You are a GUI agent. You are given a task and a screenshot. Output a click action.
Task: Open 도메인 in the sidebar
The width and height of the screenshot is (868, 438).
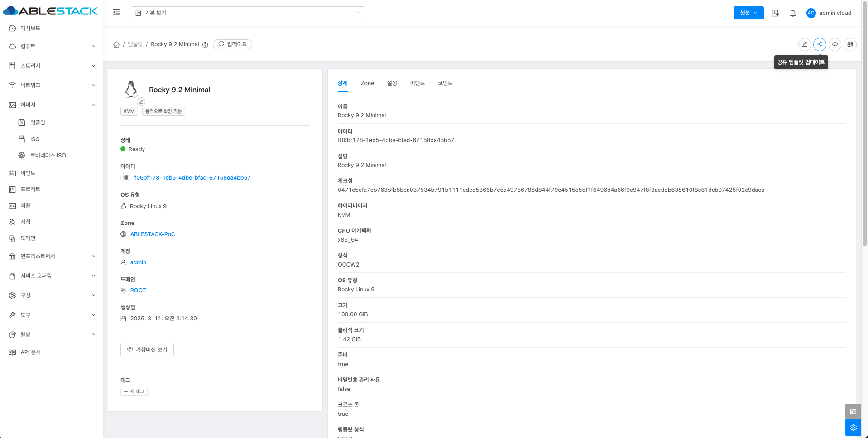click(x=51, y=238)
